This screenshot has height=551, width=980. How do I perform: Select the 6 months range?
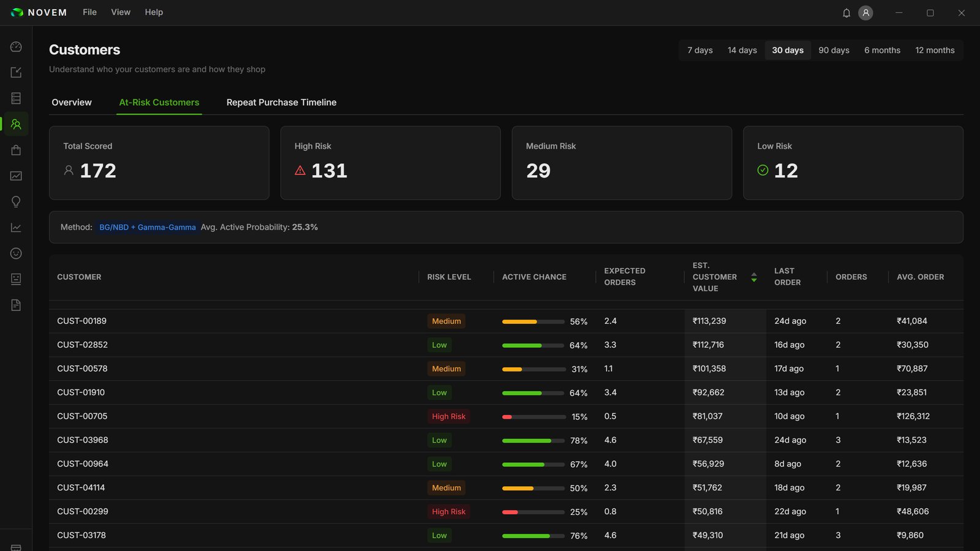pyautogui.click(x=882, y=50)
